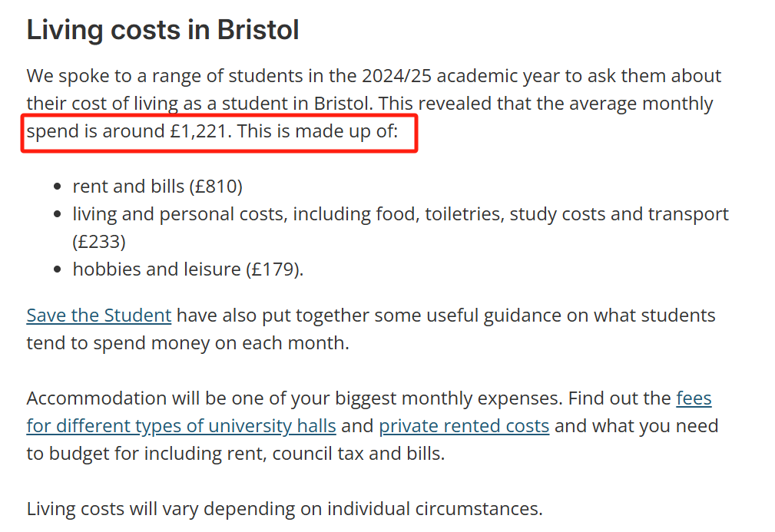This screenshot has width=775, height=532.
Task: Click the 'This is made up of:' text
Action: click(x=318, y=131)
